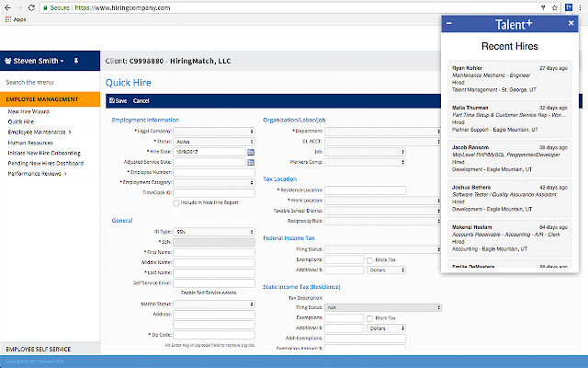The height and width of the screenshot is (368, 588).
Task: Click the Cancel button
Action: (141, 100)
